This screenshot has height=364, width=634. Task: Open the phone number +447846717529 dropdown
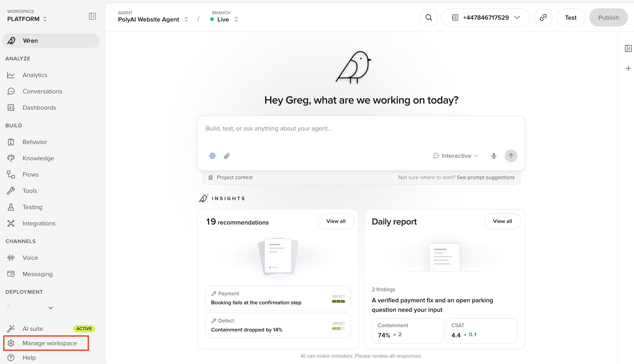click(486, 17)
